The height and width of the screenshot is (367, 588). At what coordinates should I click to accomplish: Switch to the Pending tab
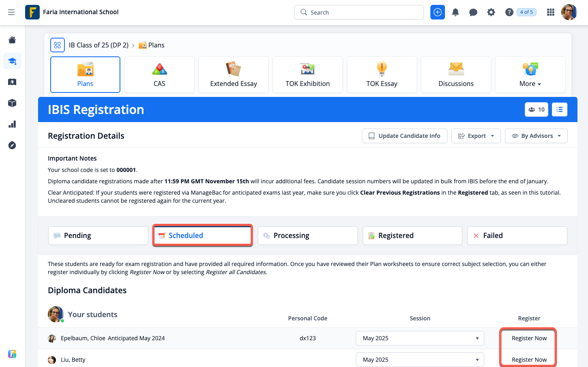pyautogui.click(x=98, y=236)
